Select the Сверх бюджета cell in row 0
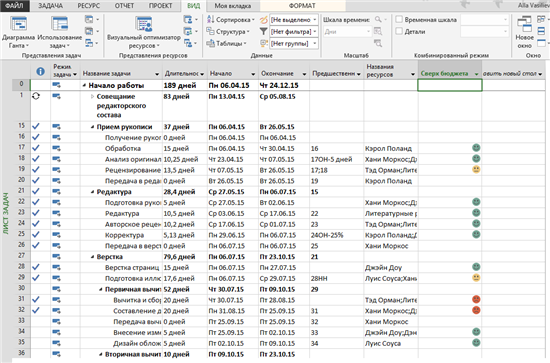Viewport: 550px width, 363px height. point(450,85)
